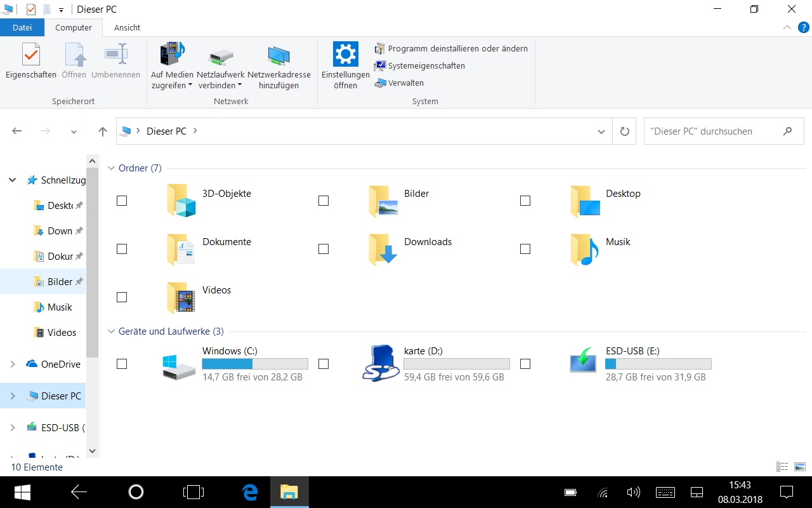Click the navigation pane scrollbar down arrow
The width and height of the screenshot is (812, 508).
(x=92, y=451)
